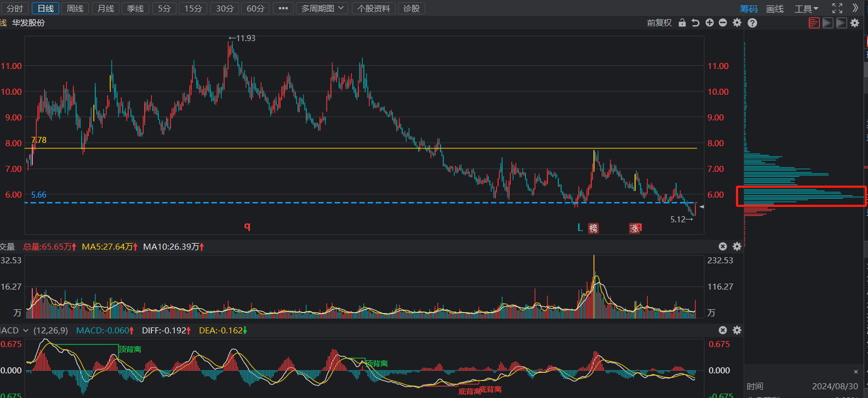Click the MA5:27.64万 value
This screenshot has height=398, width=868.
[110, 247]
